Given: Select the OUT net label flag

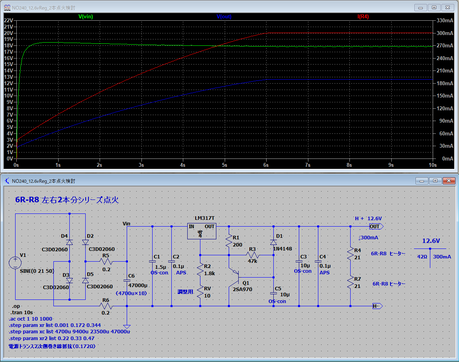Looking at the screenshot, I should [376, 227].
